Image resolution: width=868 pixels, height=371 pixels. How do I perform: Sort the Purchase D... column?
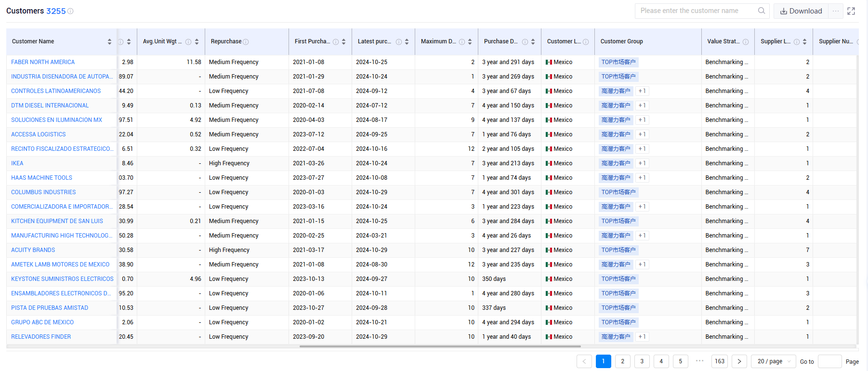533,42
